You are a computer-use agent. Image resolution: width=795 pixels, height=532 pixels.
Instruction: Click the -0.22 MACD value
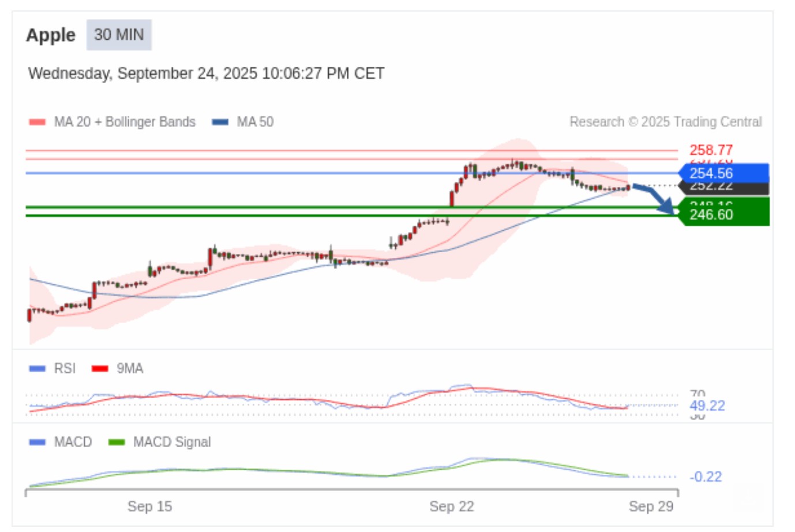pyautogui.click(x=706, y=477)
